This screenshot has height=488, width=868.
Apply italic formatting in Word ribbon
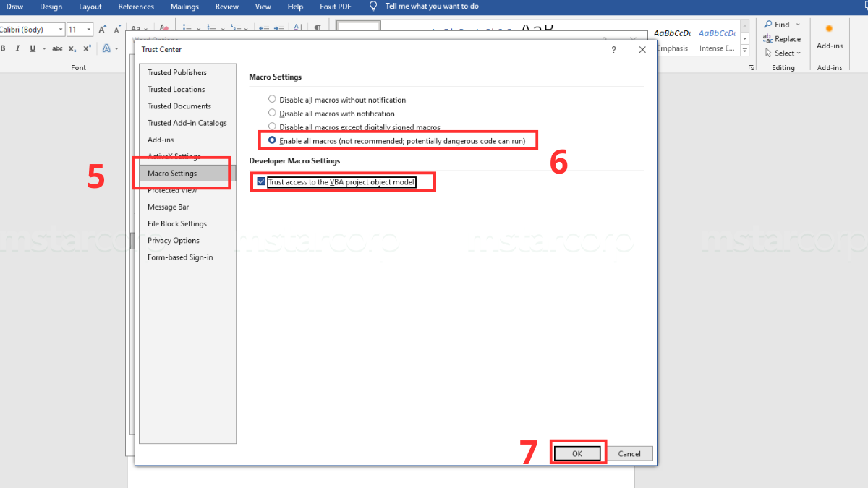click(18, 48)
